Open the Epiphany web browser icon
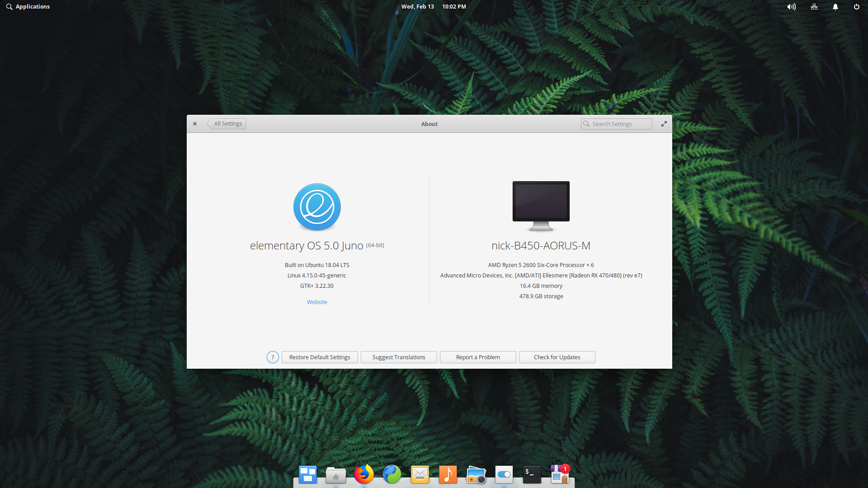This screenshot has width=868, height=488. tap(392, 474)
